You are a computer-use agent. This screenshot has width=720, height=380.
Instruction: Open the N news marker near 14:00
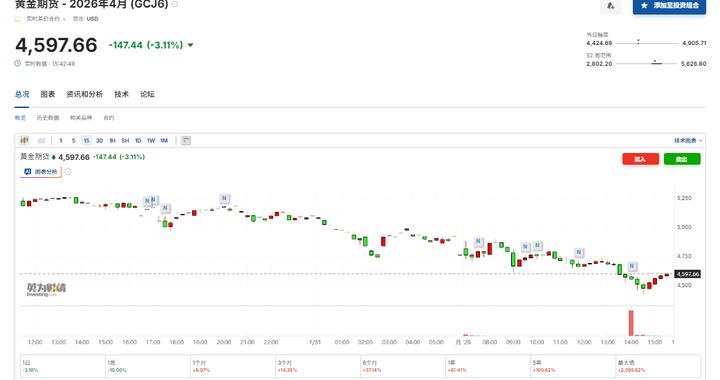tap(632, 266)
